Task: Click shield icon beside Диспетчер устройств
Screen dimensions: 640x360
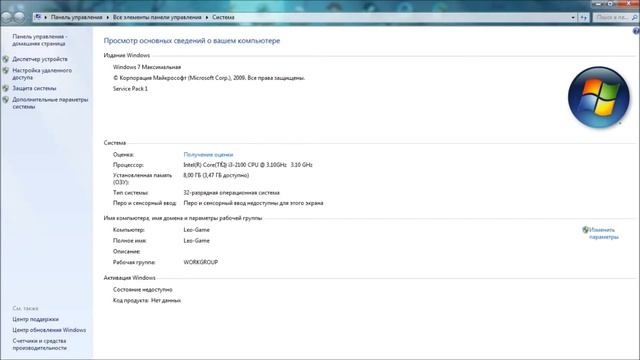Action: click(x=5, y=59)
